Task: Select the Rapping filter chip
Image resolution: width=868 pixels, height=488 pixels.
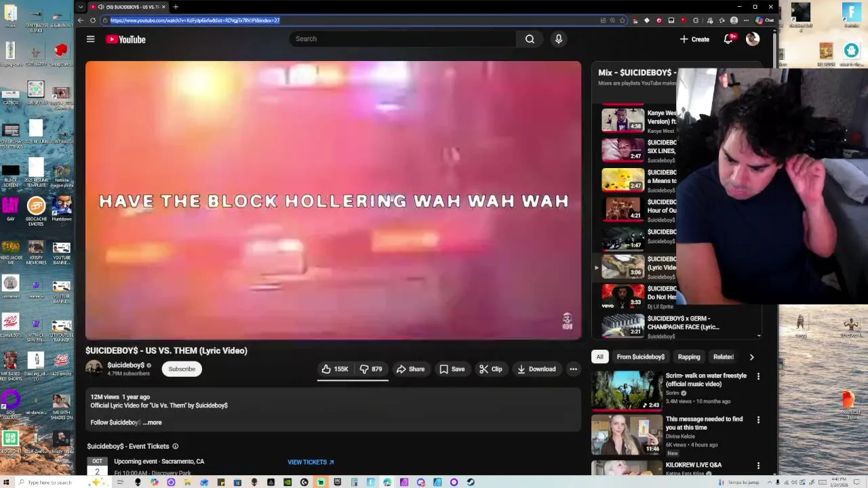Action: click(689, 357)
